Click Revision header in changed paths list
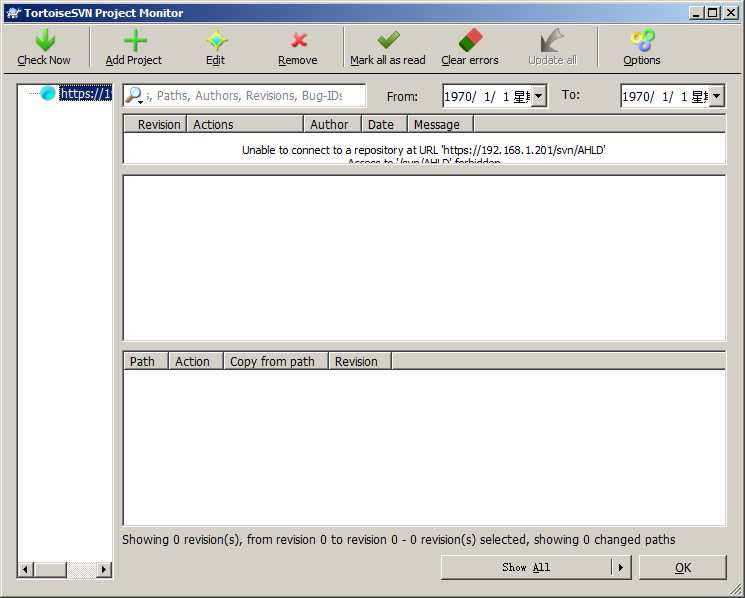This screenshot has width=745, height=598. [360, 361]
